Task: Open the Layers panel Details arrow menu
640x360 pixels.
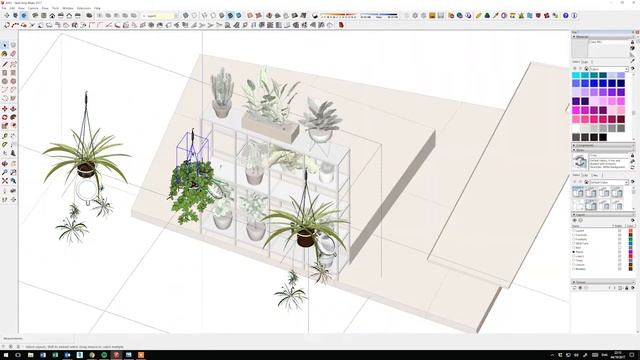Action: 632,220
